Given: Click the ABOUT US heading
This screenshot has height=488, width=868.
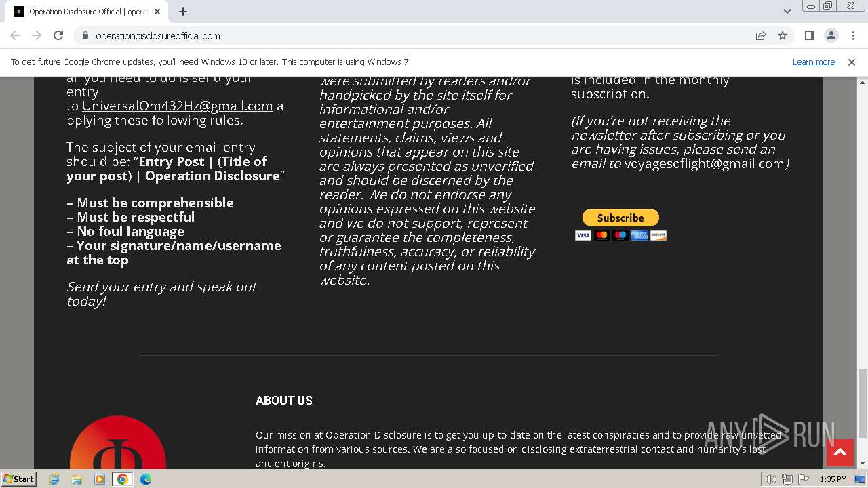Looking at the screenshot, I should (284, 401).
